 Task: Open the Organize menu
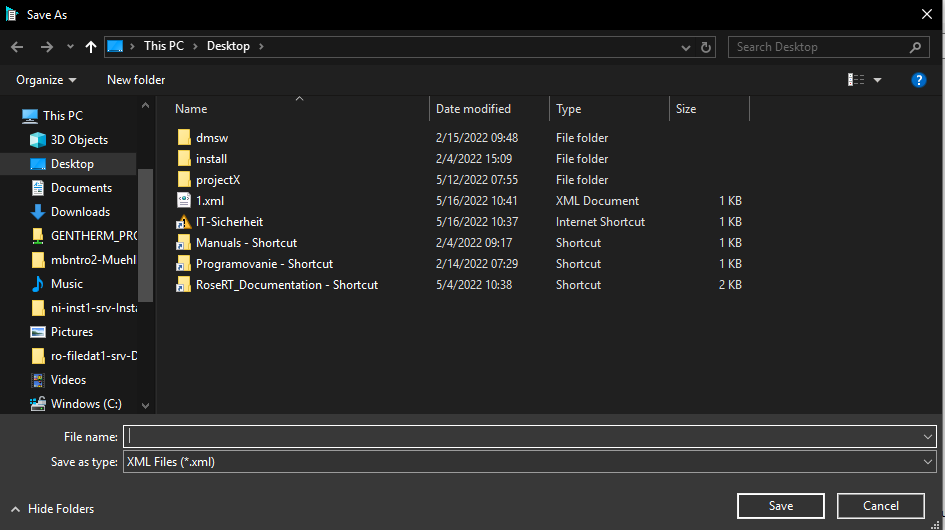46,80
